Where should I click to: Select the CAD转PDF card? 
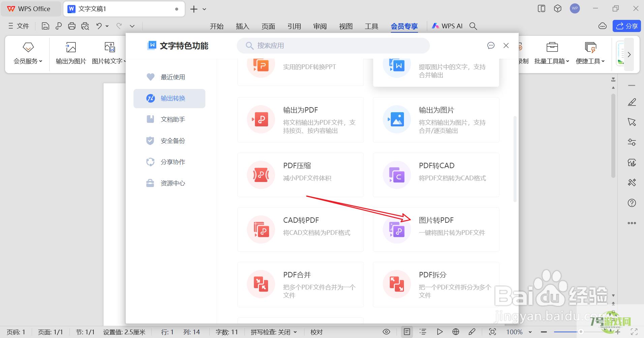[x=300, y=229]
